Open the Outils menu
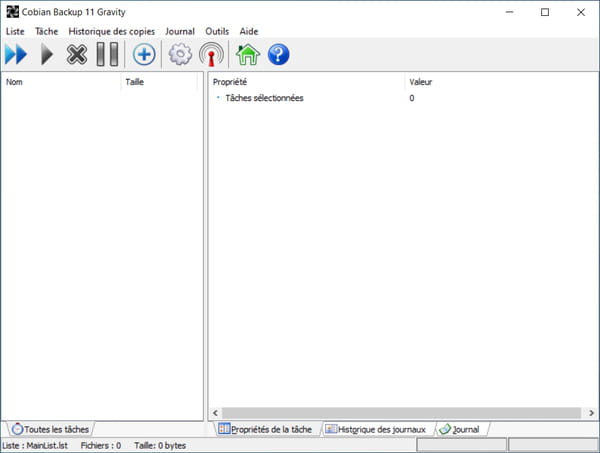600x453 pixels. (217, 31)
